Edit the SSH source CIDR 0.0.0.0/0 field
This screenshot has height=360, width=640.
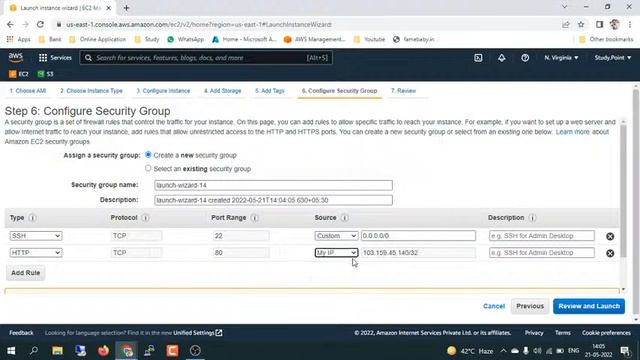point(418,236)
